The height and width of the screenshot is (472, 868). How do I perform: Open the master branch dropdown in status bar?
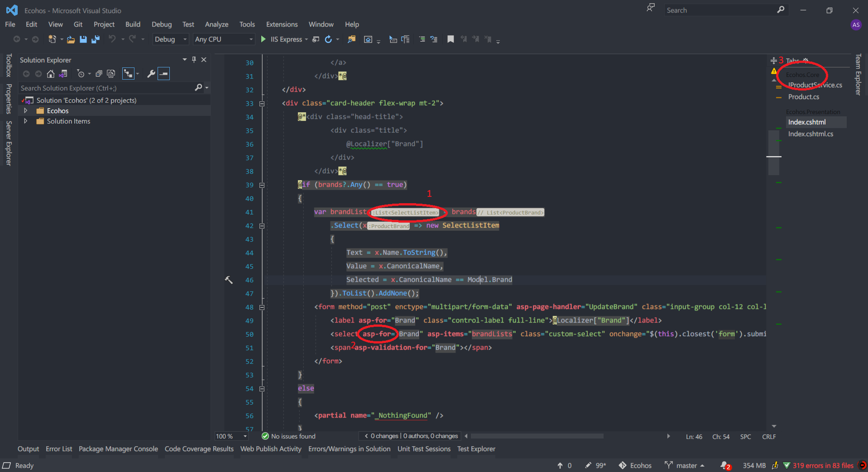[x=685, y=465]
